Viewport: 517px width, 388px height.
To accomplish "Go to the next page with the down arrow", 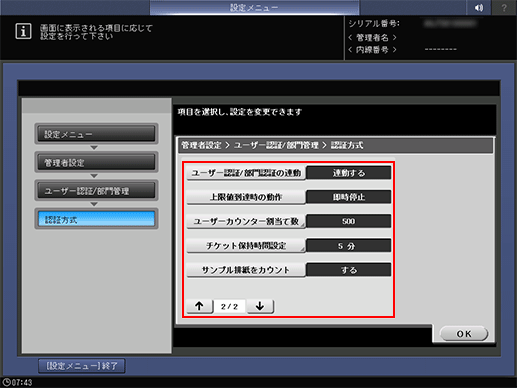I will [260, 306].
